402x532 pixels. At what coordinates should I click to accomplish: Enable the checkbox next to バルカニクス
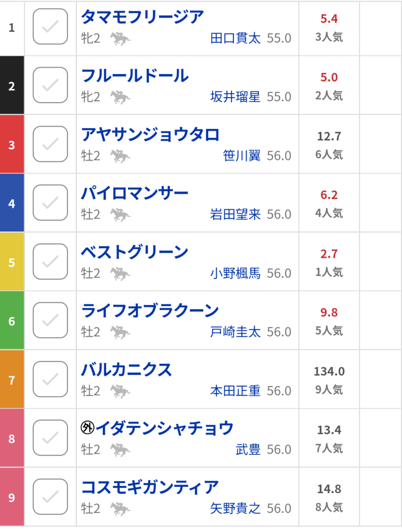50,379
